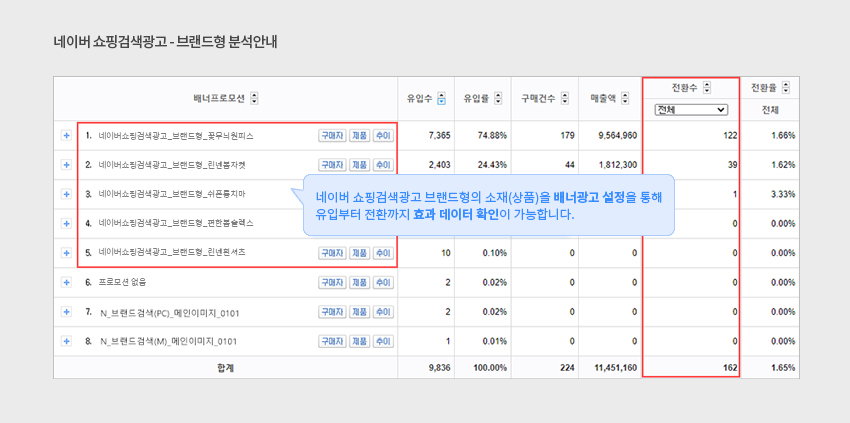Click the 9,564,960 매출액 cell
The height and width of the screenshot is (423, 850).
(x=617, y=136)
